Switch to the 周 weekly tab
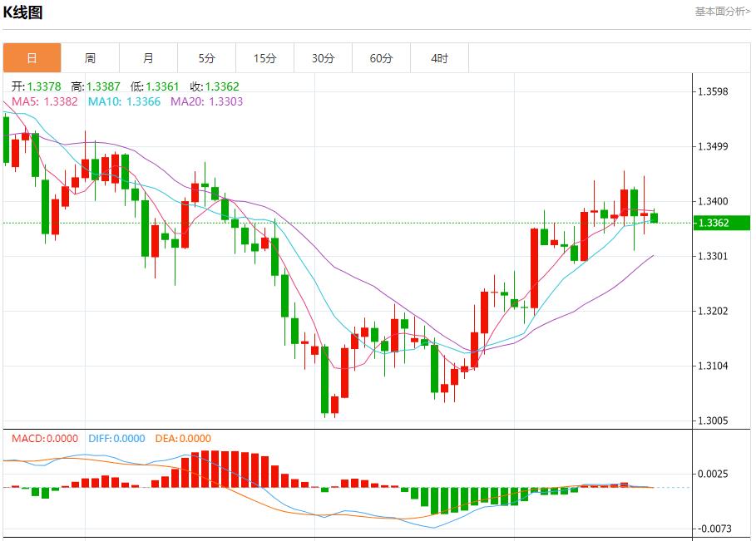This screenshot has height=541, width=756. (x=90, y=58)
